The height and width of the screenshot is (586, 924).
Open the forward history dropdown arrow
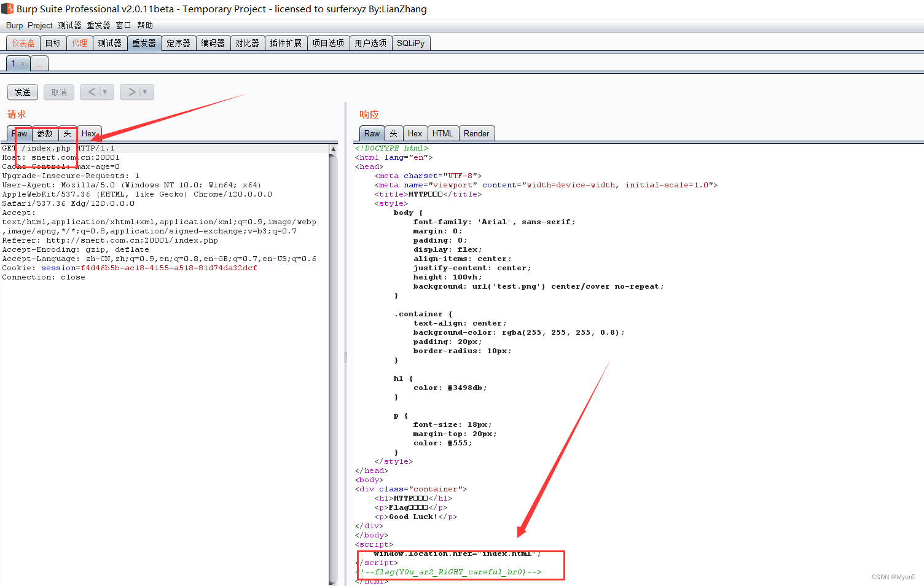point(146,92)
